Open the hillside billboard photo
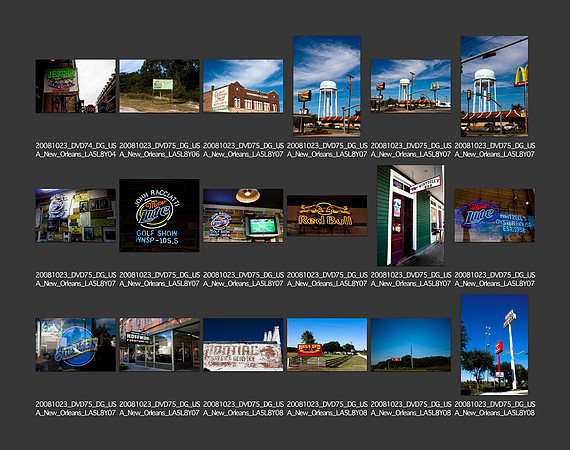 click(159, 86)
